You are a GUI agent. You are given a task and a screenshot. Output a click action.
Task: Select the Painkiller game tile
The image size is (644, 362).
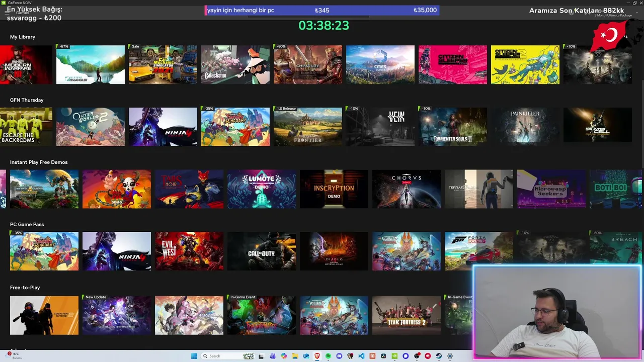[x=525, y=127]
